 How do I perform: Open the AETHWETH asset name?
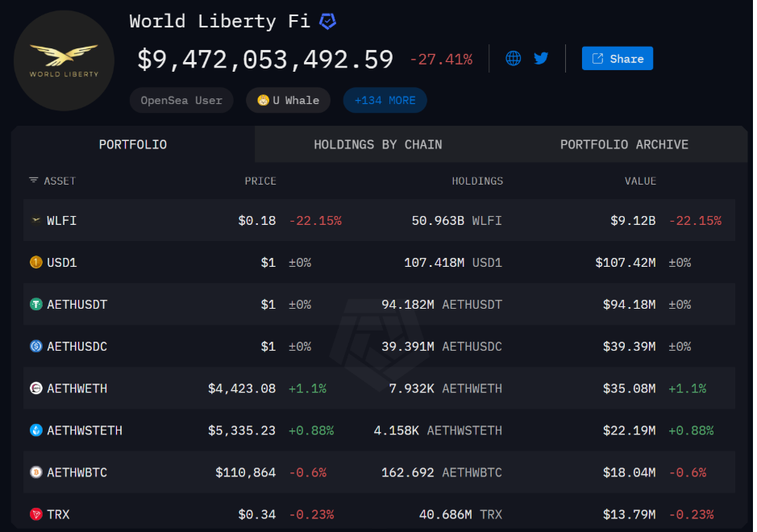(x=77, y=389)
